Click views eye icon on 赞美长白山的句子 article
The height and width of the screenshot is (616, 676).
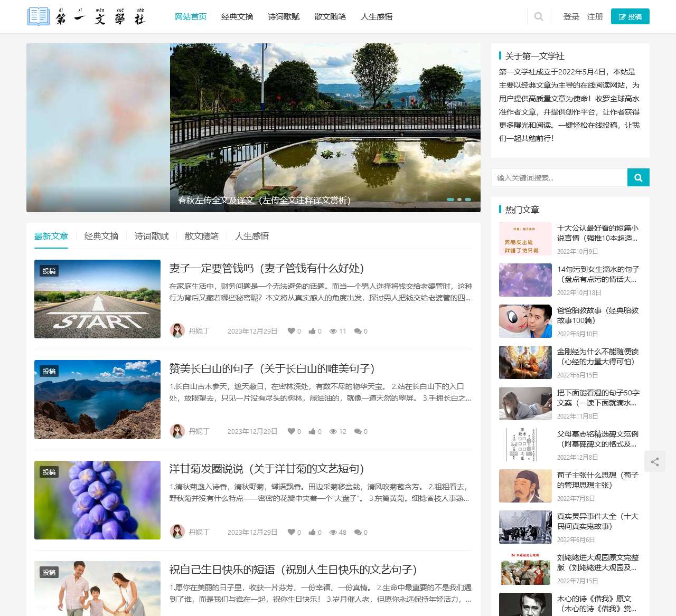(333, 431)
